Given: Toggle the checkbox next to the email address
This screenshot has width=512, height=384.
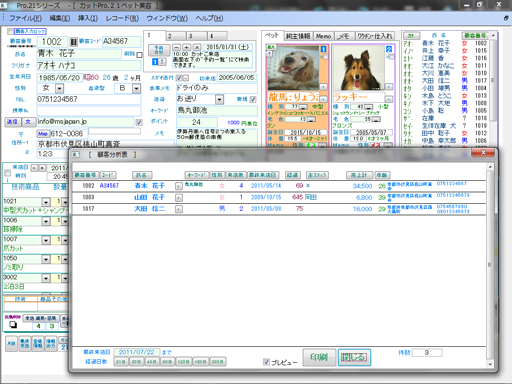Looking at the screenshot, I should (139, 123).
